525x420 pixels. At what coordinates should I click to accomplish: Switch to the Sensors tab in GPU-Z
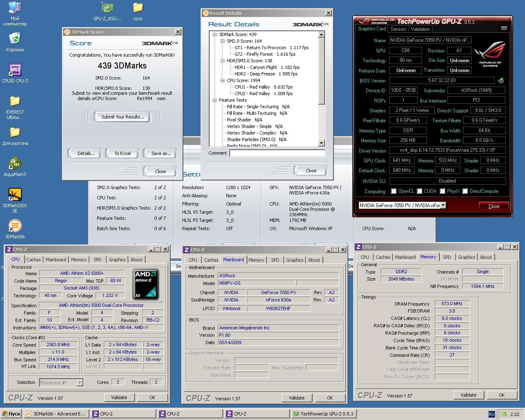[398, 29]
